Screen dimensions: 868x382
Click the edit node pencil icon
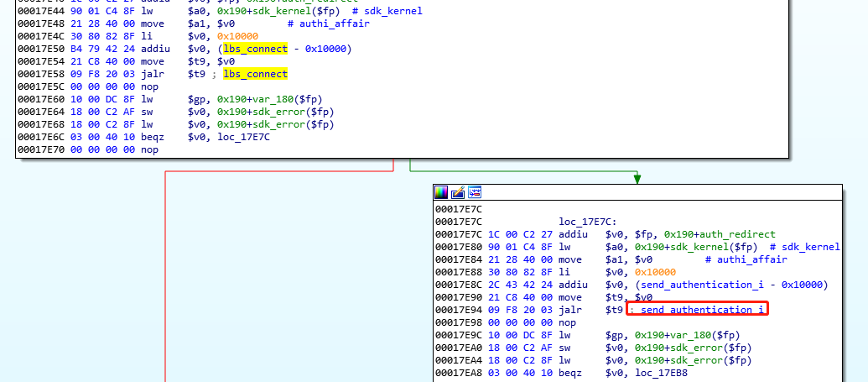[x=458, y=192]
